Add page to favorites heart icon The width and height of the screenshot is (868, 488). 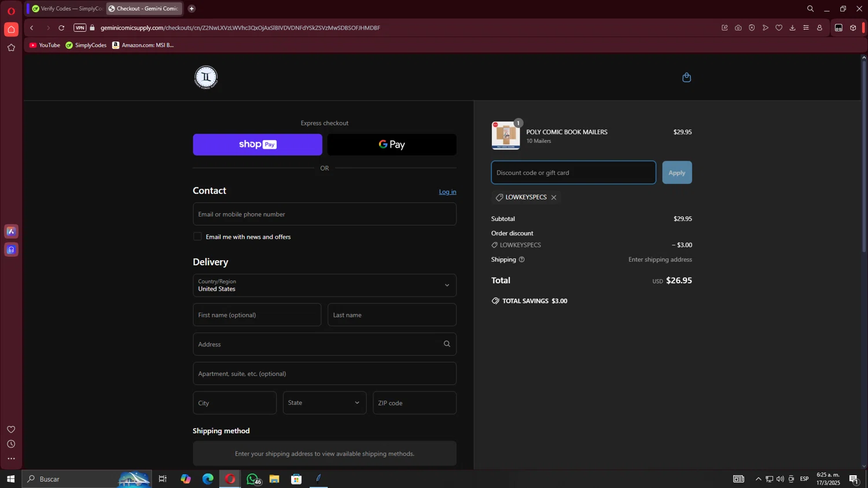[x=779, y=28]
